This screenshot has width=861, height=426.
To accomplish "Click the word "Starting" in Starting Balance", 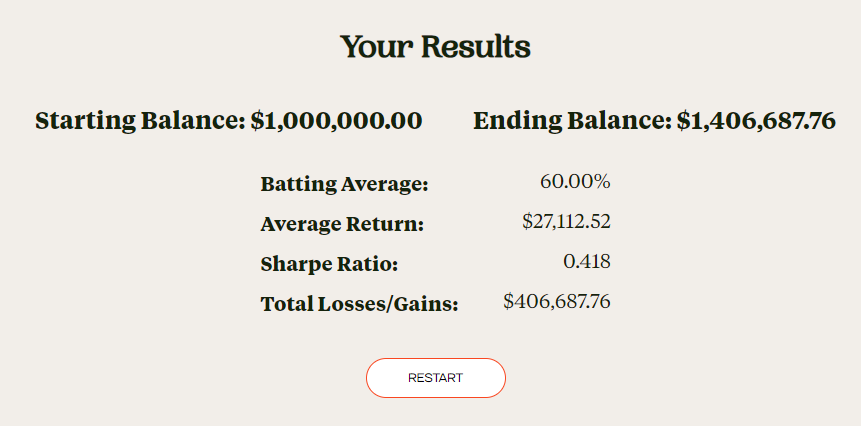I will [x=85, y=121].
